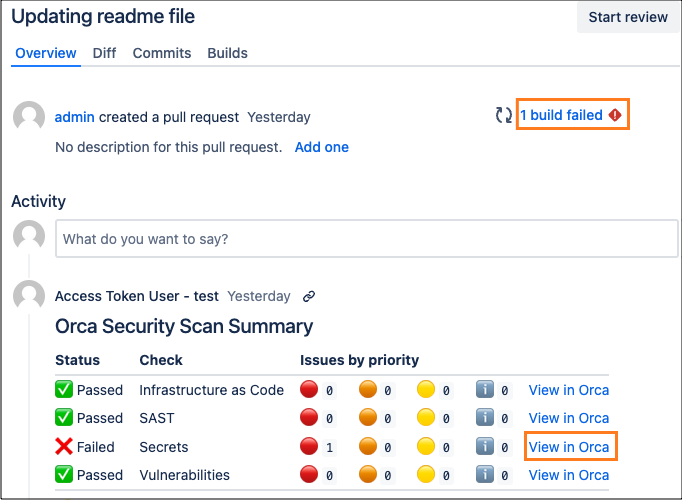Click the 'Check' column header
This screenshot has height=500, width=682.
pos(161,360)
